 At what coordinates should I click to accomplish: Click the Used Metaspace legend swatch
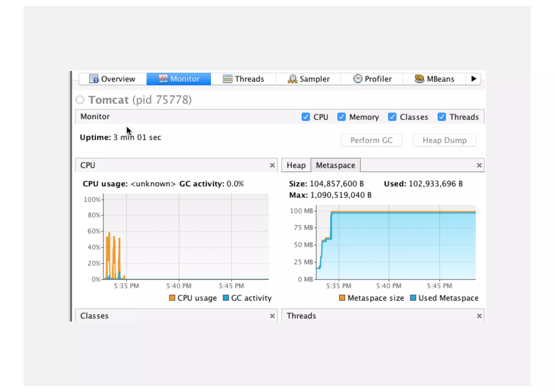413,298
